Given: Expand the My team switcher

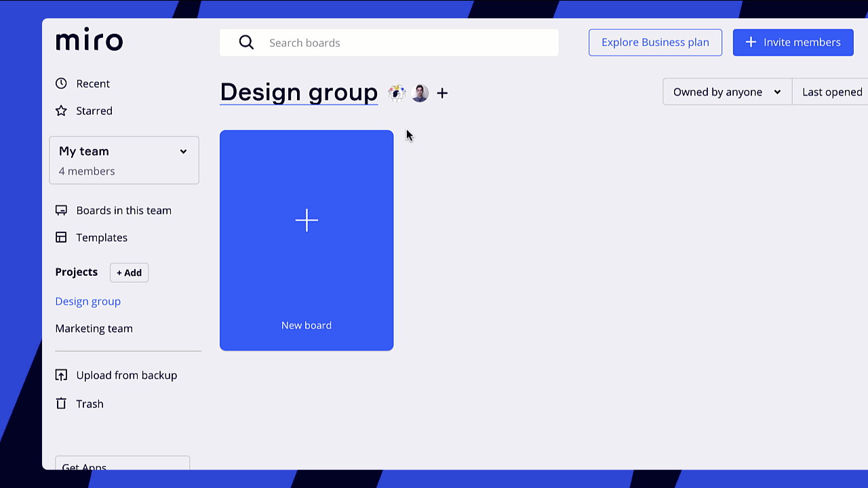Looking at the screenshot, I should pyautogui.click(x=124, y=161).
